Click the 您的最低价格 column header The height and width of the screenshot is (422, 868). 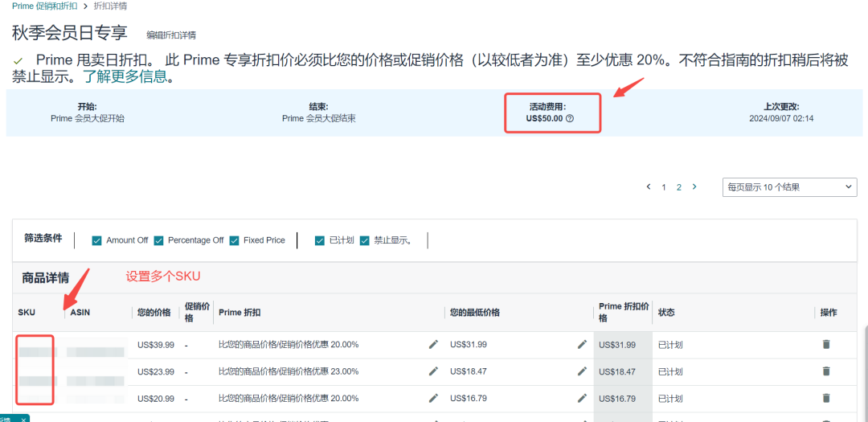[x=475, y=313]
